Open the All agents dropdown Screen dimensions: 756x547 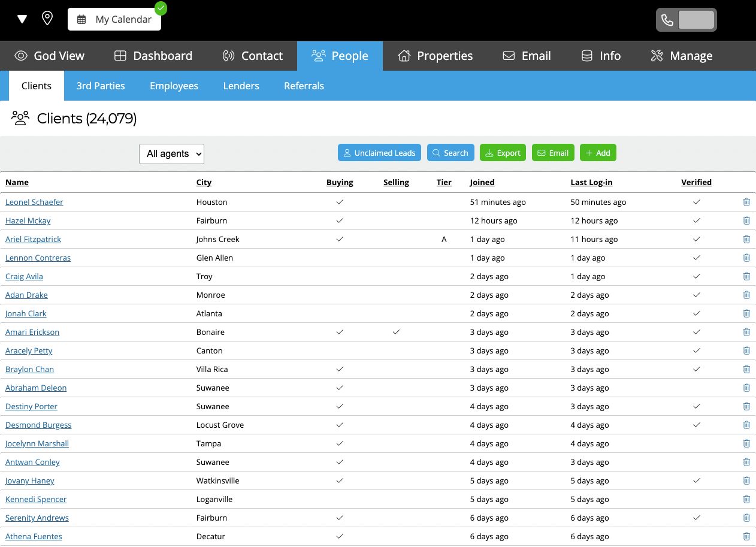171,154
